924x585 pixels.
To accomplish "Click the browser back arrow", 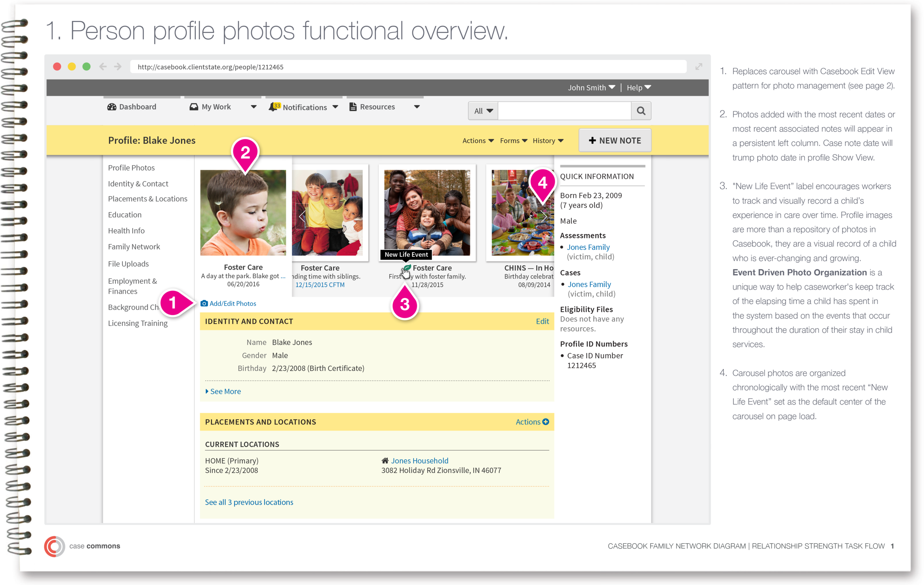I will (103, 67).
